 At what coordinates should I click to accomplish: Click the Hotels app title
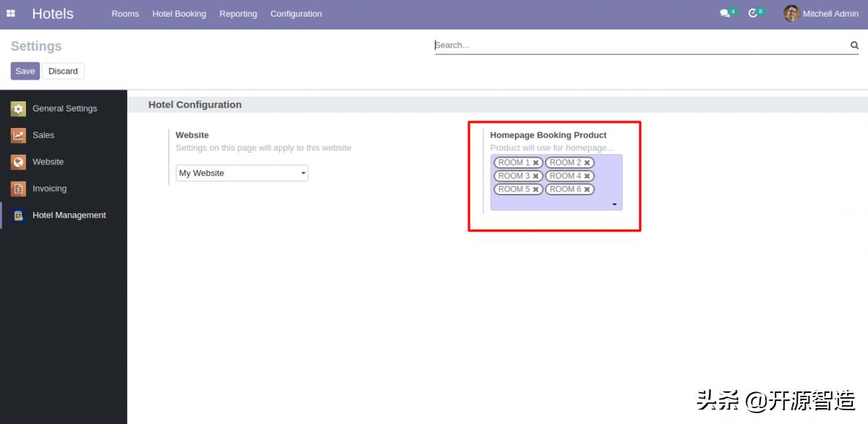(x=53, y=14)
